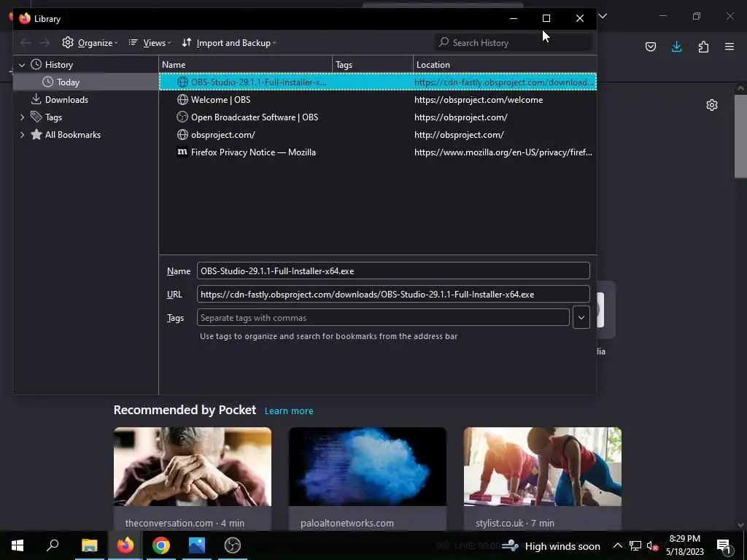Open the Views menu

pyautogui.click(x=150, y=43)
